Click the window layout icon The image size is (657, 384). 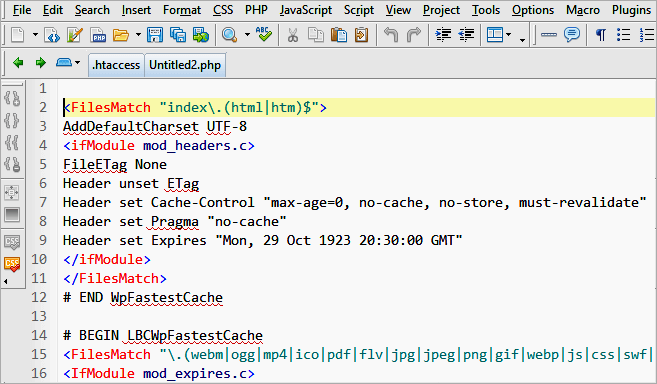click(495, 35)
